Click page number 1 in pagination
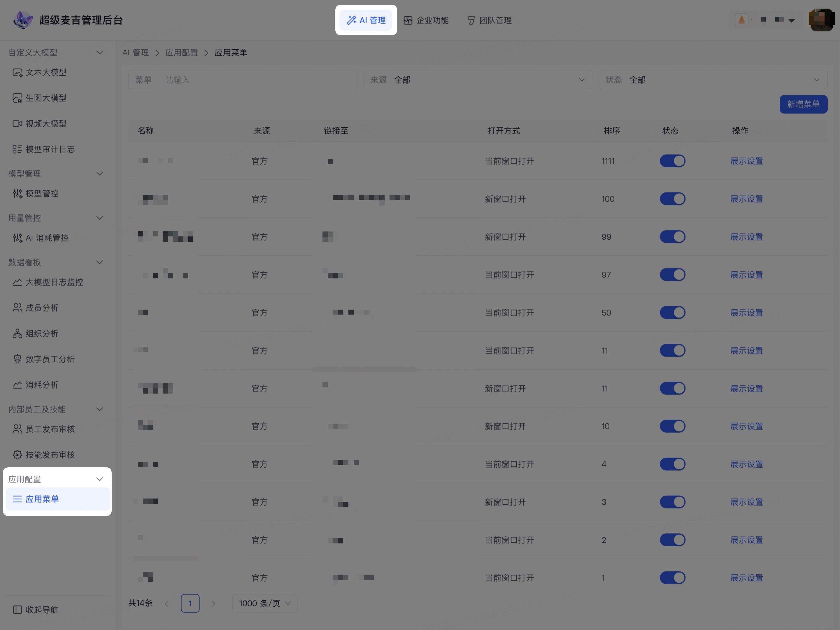The height and width of the screenshot is (630, 840). coord(190,603)
